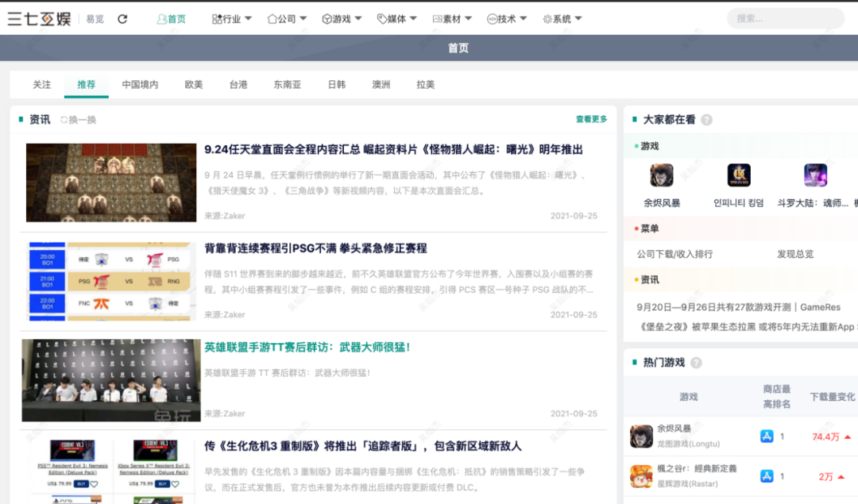Open the 背靠背连续赛程 PSG article headline
The height and width of the screenshot is (504, 858).
[315, 248]
